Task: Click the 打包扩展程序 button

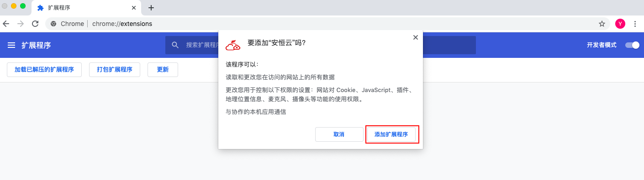Action: [x=115, y=70]
